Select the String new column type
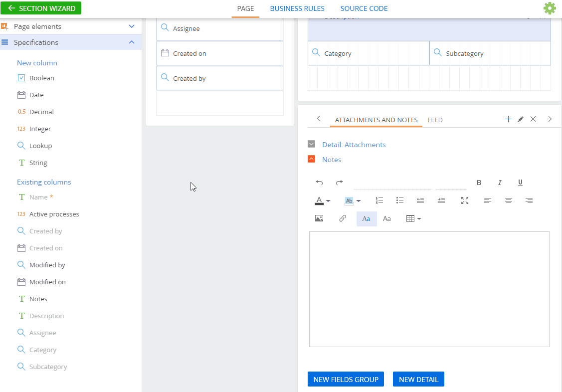 [x=32, y=163]
